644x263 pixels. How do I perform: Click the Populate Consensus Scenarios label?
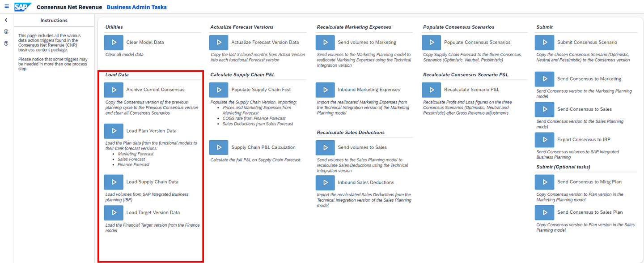(477, 43)
